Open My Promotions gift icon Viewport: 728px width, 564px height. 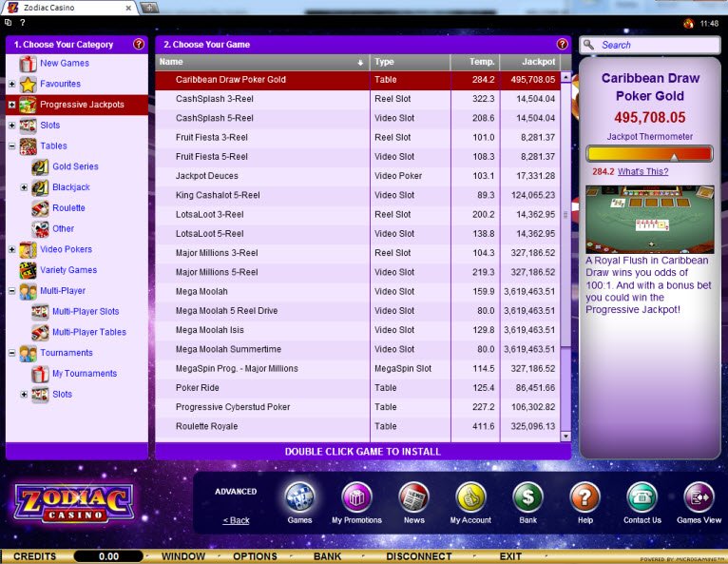[x=356, y=497]
